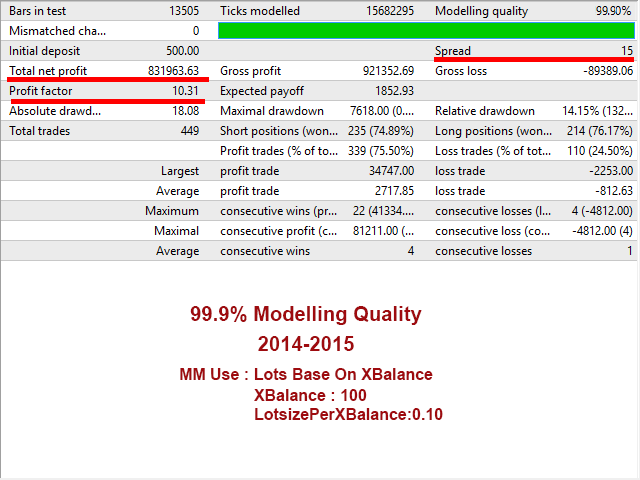Click the Maximal drawdown value cell

pyautogui.click(x=382, y=111)
